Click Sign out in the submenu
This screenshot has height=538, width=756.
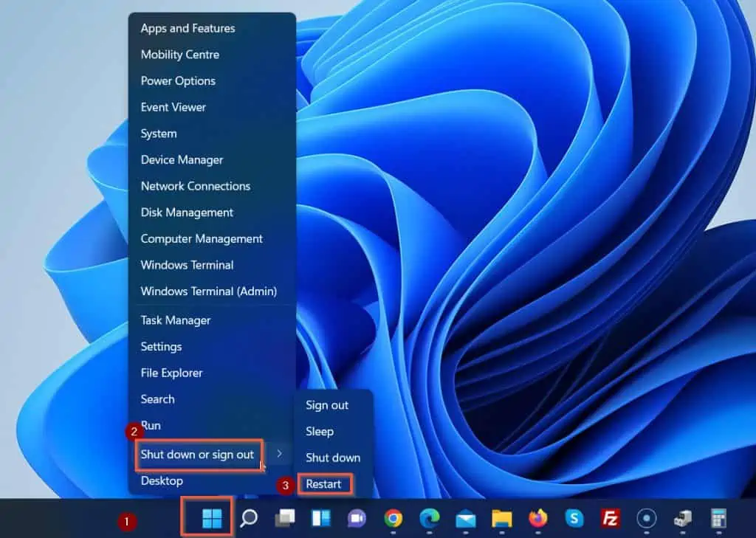pos(326,404)
